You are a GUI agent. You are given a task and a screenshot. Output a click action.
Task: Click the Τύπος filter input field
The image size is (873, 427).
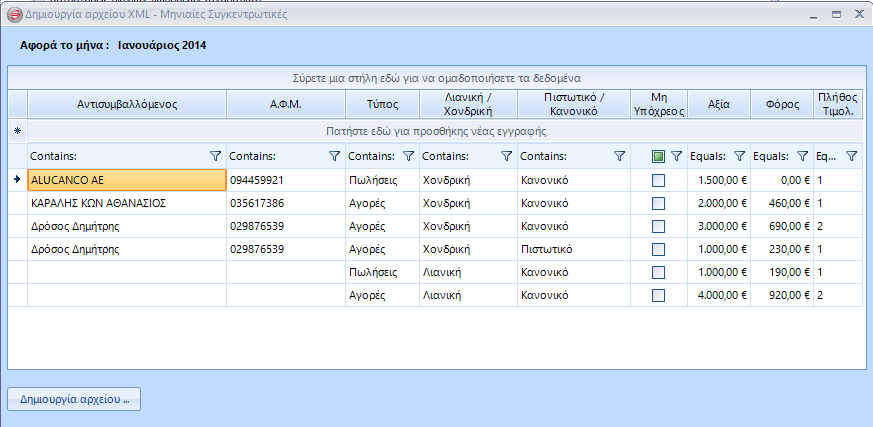coord(372,156)
